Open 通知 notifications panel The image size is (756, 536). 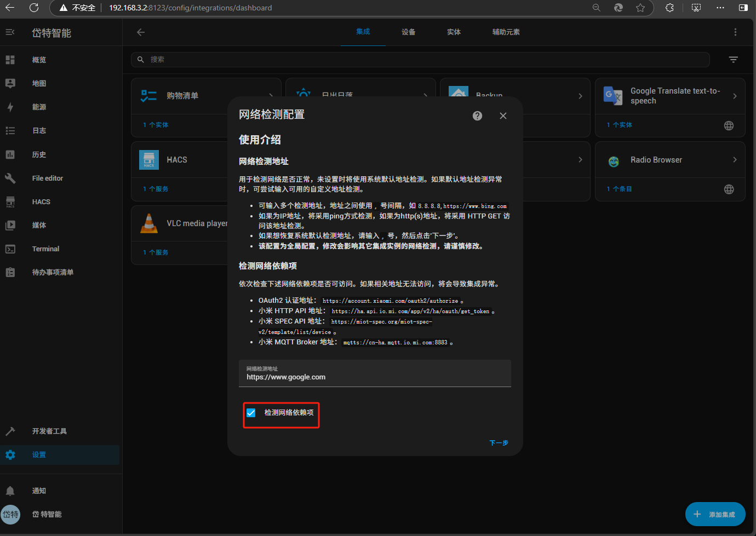pos(39,491)
